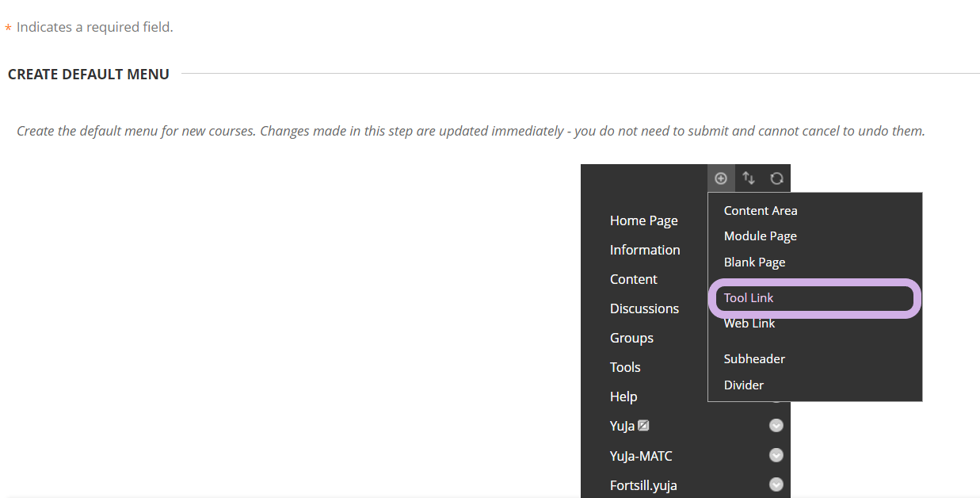Viewport: 980px width, 498px height.
Task: Choose Content Area in the add menu
Action: 761,211
